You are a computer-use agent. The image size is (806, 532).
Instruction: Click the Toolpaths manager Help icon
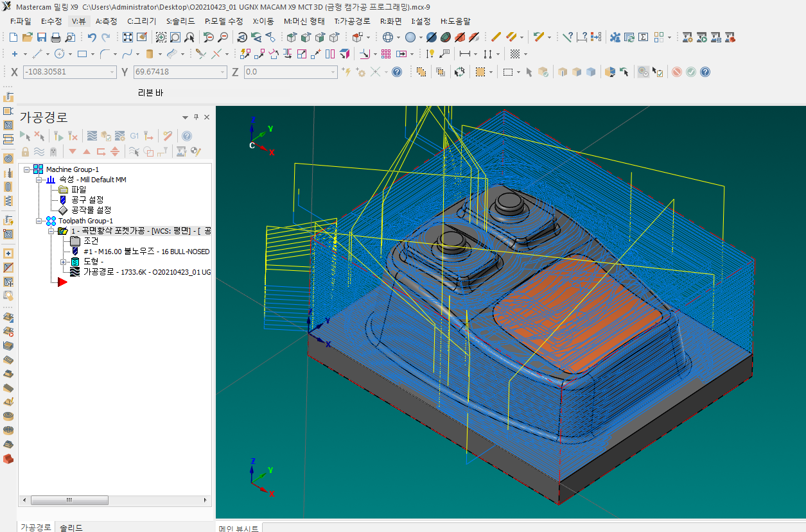[187, 135]
